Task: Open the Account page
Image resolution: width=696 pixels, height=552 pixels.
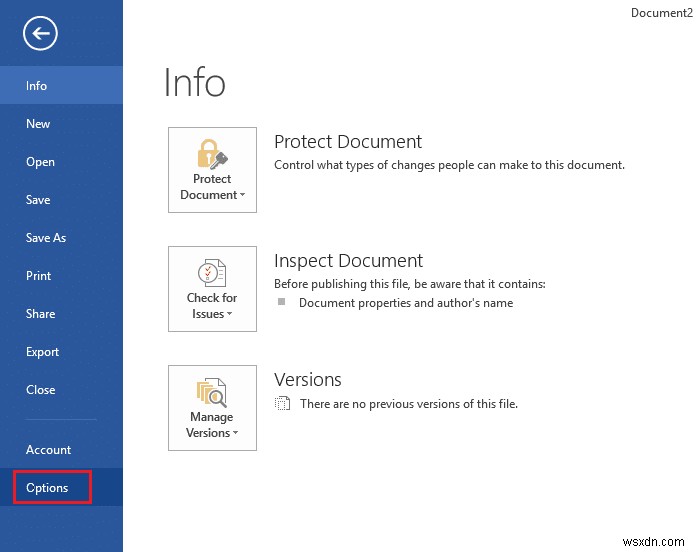Action: [x=61, y=449]
